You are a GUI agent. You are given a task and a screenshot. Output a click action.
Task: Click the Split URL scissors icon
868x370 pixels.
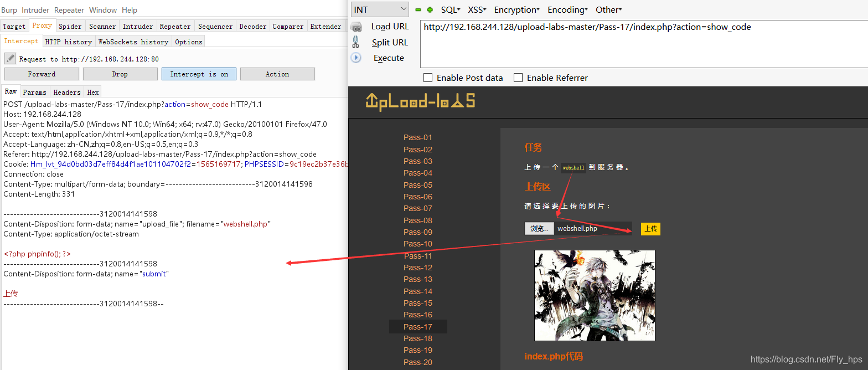pyautogui.click(x=356, y=42)
